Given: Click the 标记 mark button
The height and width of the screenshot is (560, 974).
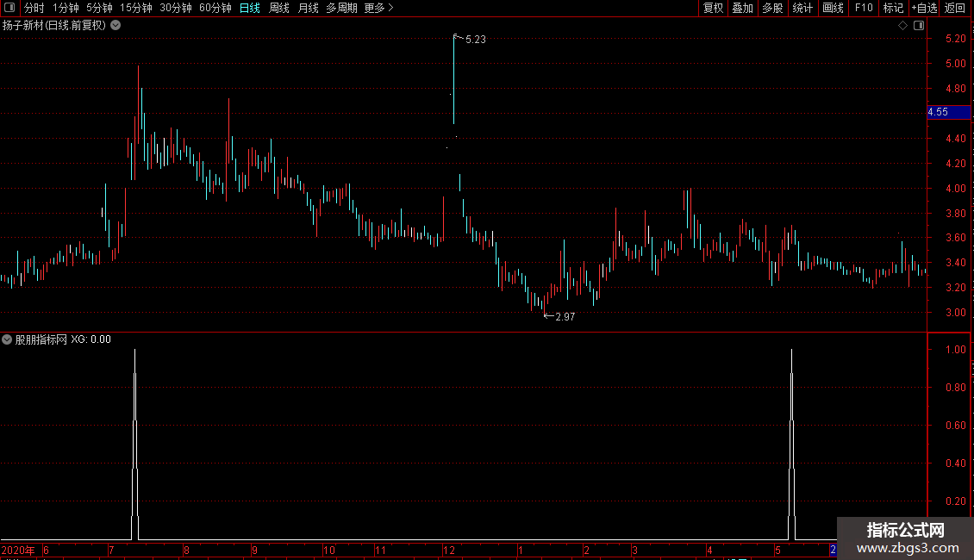Looking at the screenshot, I should 893,8.
